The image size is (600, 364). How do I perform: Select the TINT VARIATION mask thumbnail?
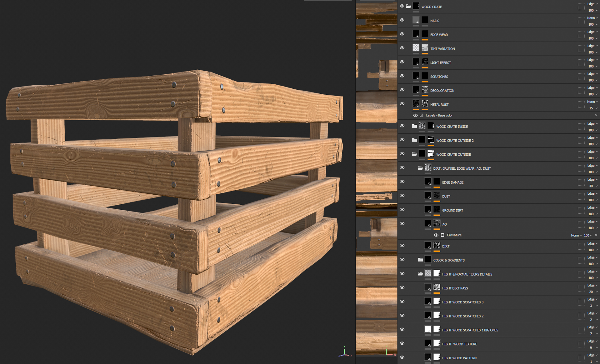click(x=425, y=48)
